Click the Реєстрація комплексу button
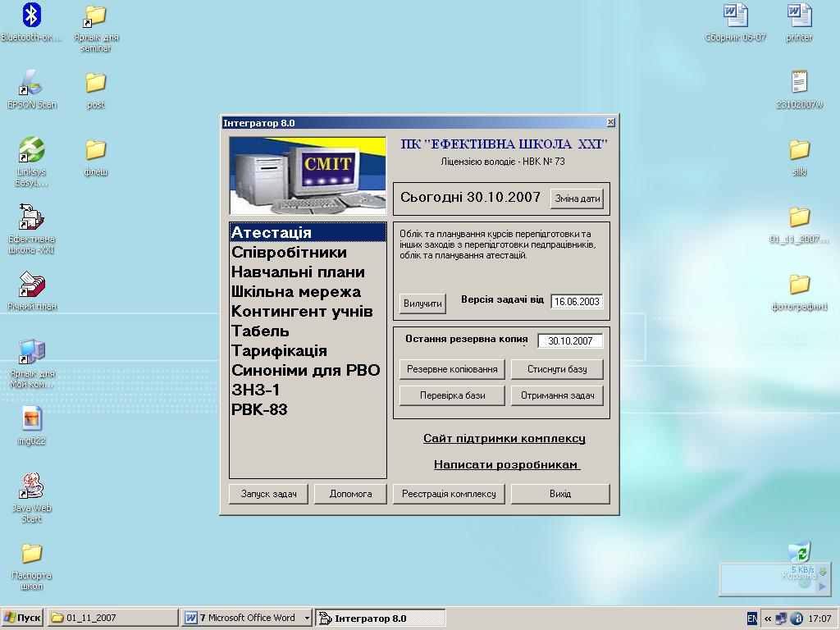Screen dimensions: 840x630 pyautogui.click(x=449, y=494)
